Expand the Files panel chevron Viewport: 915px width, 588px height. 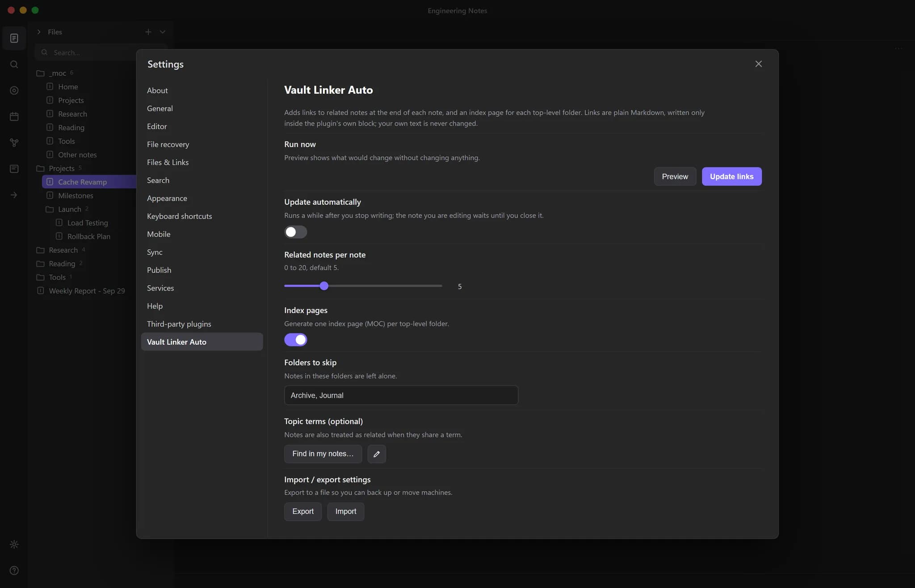(x=39, y=32)
